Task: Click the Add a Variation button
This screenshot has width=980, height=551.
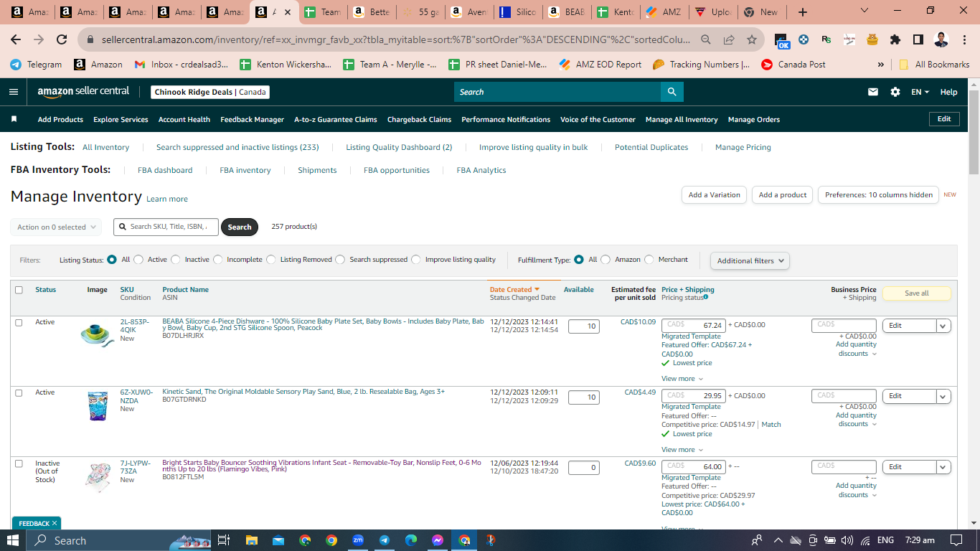Action: click(714, 194)
